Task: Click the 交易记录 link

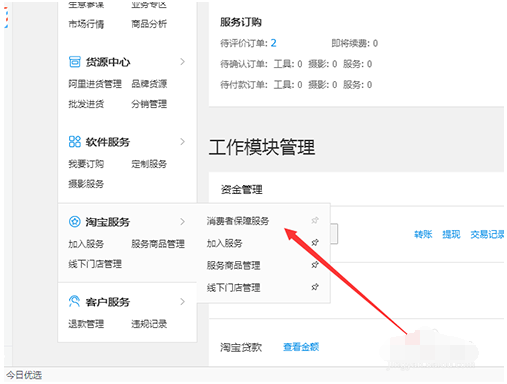Action: (x=487, y=234)
